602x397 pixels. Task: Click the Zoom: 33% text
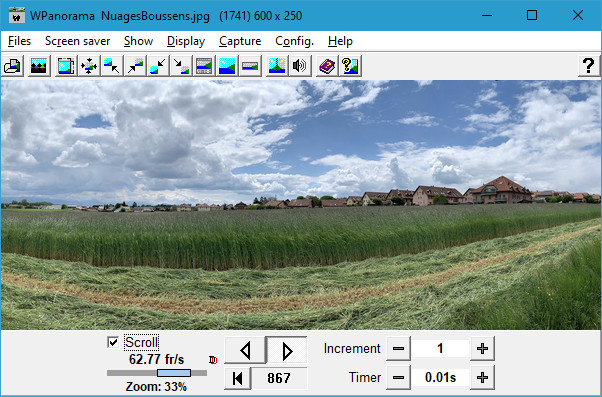[156, 386]
